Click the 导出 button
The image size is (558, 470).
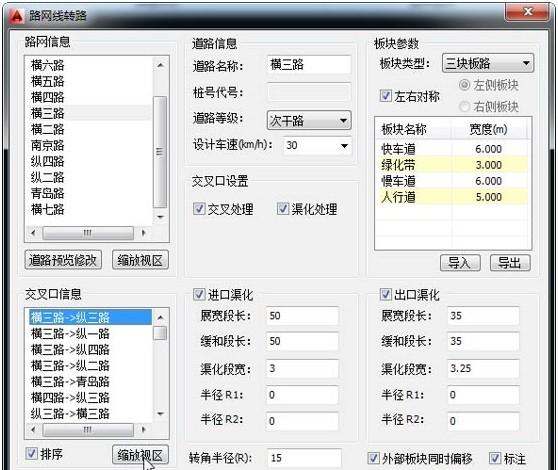(x=510, y=263)
